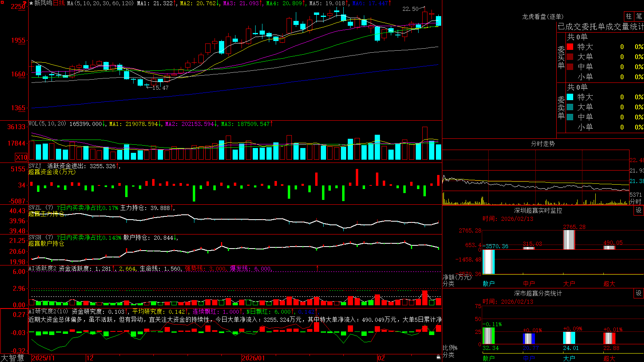This screenshot has height=362, width=644.
Task: Click the 大智慧 logo at bottom-left
Action: [12, 358]
